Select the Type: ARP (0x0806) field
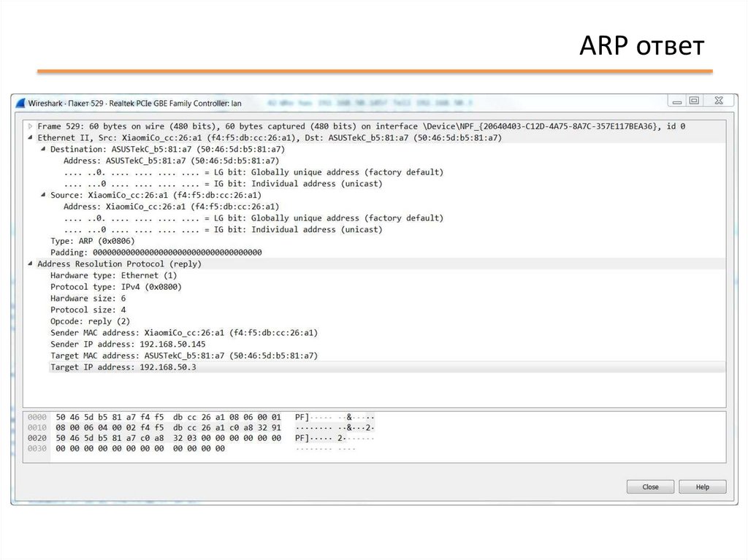 (x=92, y=241)
